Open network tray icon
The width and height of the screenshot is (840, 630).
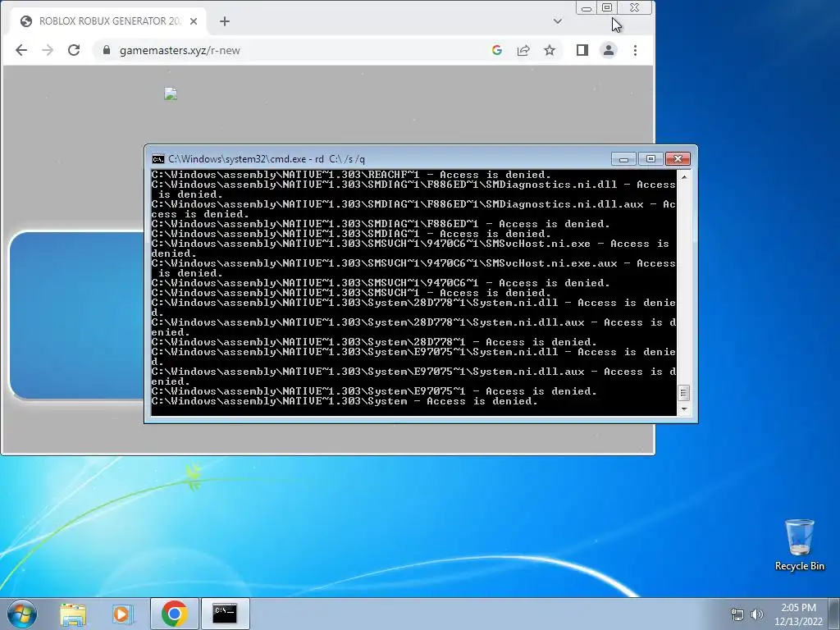point(737,614)
